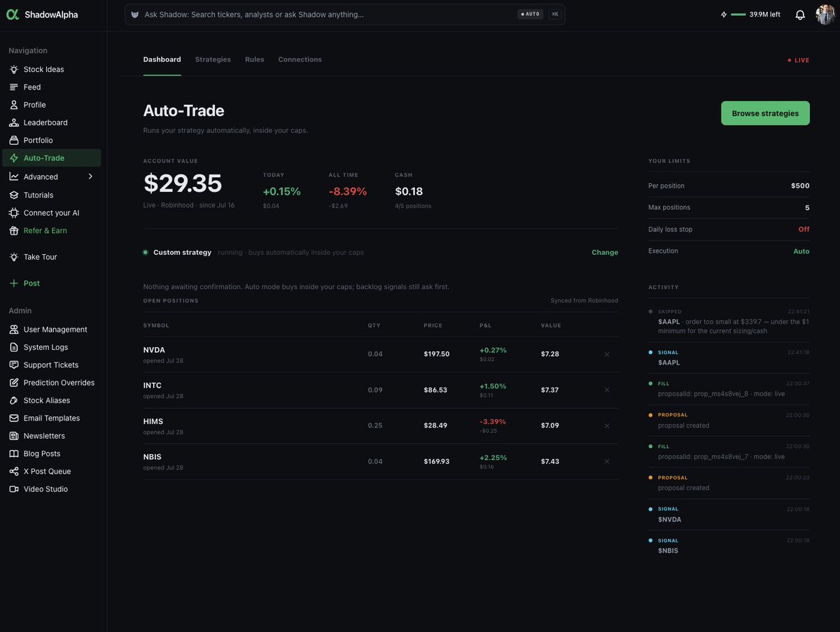The width and height of the screenshot is (840, 632).
Task: Open Refer & Earn link
Action: (52, 230)
